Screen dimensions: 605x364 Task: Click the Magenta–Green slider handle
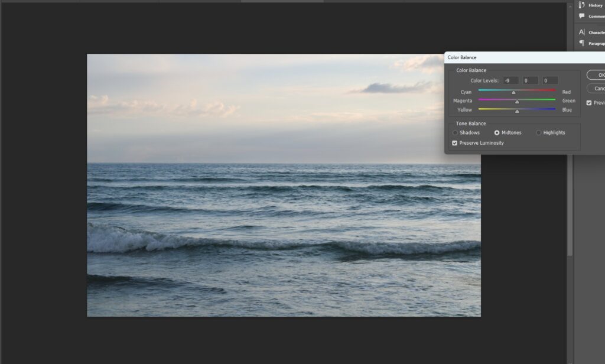517,102
